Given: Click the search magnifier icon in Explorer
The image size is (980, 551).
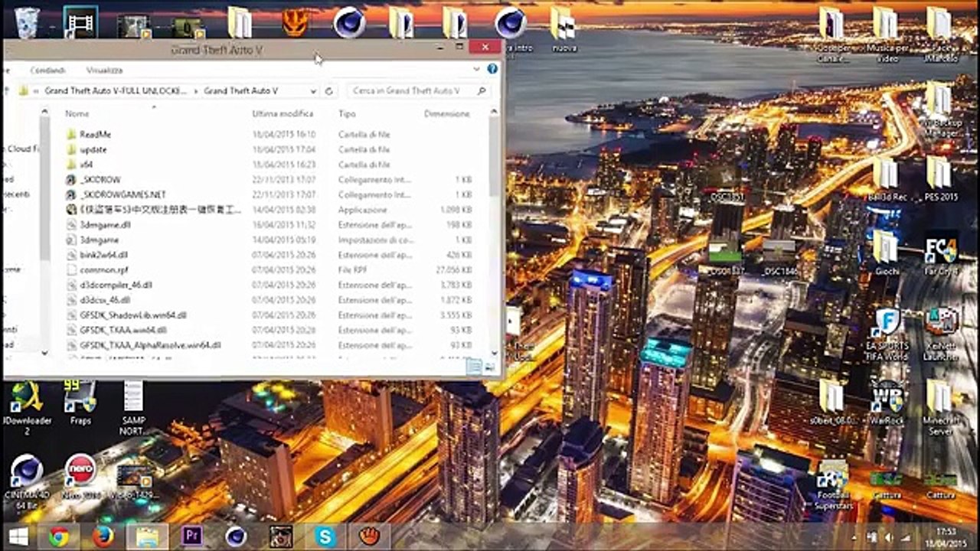Looking at the screenshot, I should tap(482, 91).
